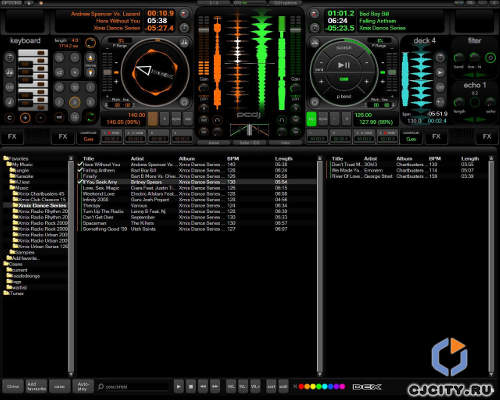500x400 pixels.
Task: Click the round icon at top-right of left jog wheel
Action: (184, 43)
